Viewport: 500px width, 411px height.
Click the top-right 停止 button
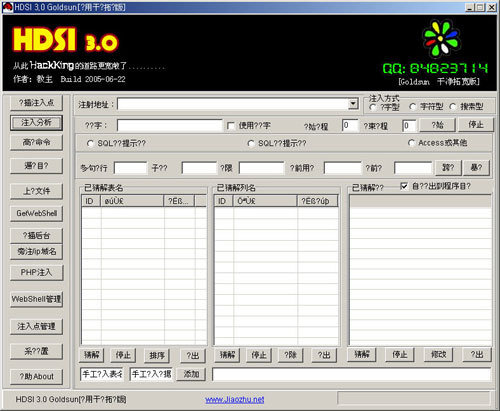[x=476, y=125]
